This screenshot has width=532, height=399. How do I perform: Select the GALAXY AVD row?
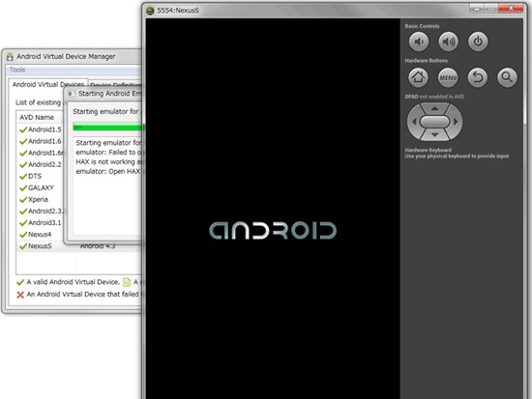(41, 187)
